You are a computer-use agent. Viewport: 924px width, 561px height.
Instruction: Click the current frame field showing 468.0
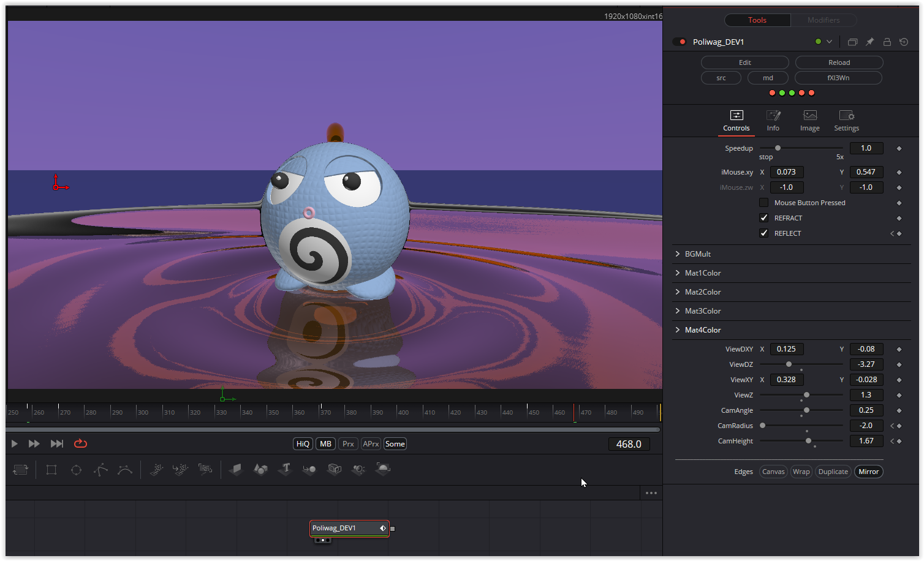(x=629, y=444)
